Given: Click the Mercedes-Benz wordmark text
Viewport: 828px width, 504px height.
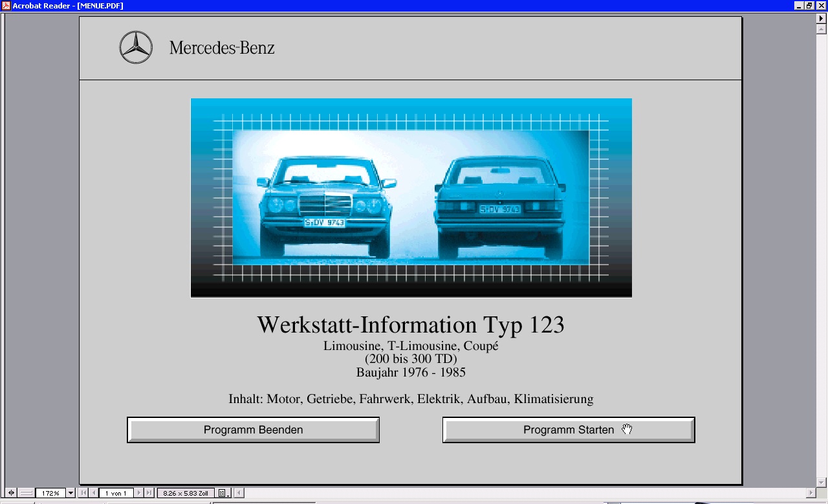Looking at the screenshot, I should click(x=222, y=47).
